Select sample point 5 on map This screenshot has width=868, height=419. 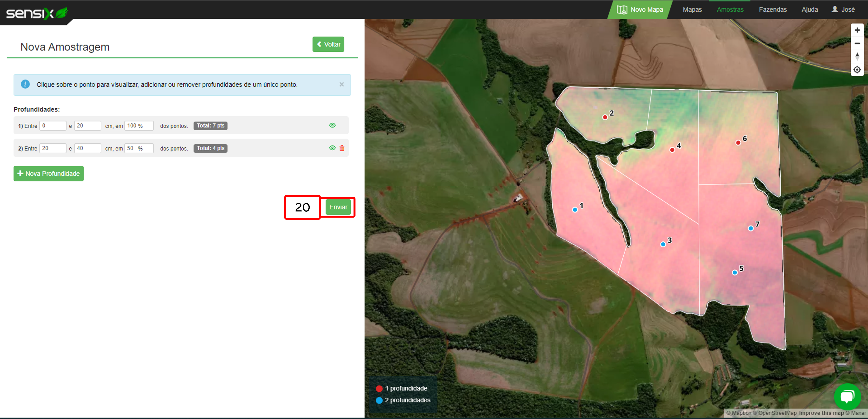point(735,273)
